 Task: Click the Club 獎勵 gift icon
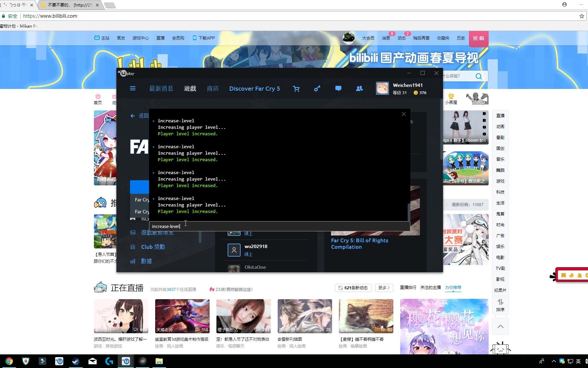coord(133,247)
